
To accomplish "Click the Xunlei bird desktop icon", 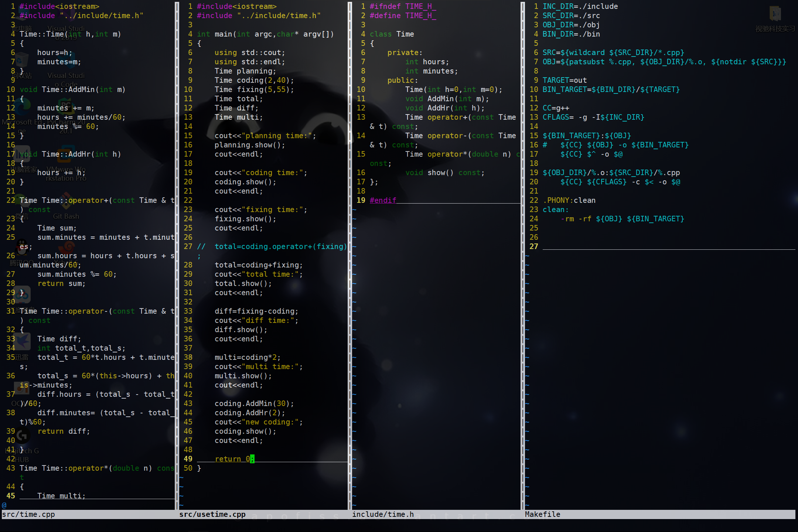I will [x=22, y=342].
